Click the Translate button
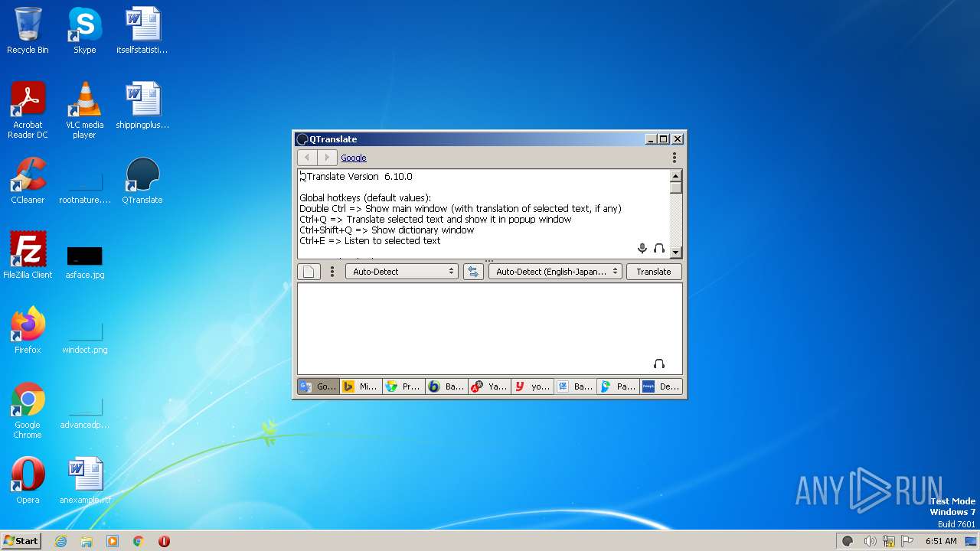This screenshot has width=980, height=551. point(654,272)
